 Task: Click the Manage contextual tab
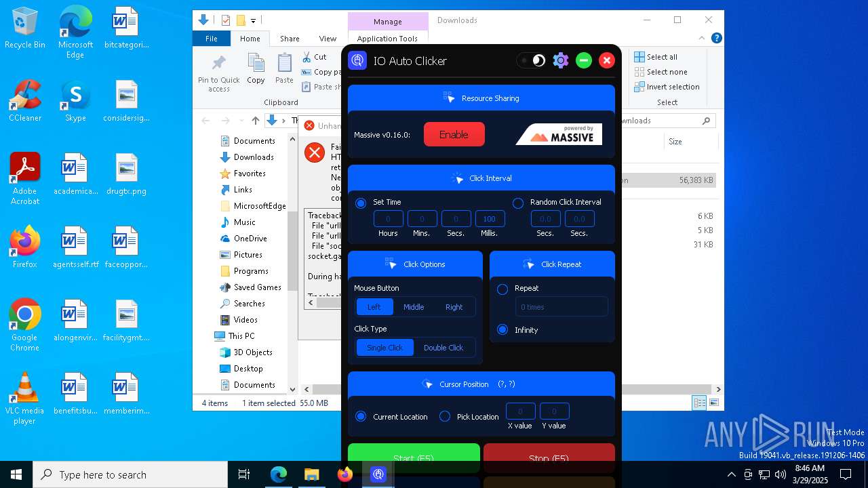click(x=388, y=22)
